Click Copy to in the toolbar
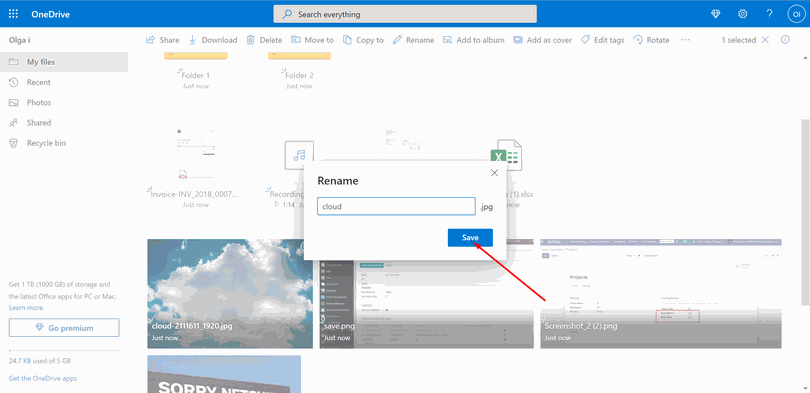Image resolution: width=810 pixels, height=393 pixels. pyautogui.click(x=364, y=40)
